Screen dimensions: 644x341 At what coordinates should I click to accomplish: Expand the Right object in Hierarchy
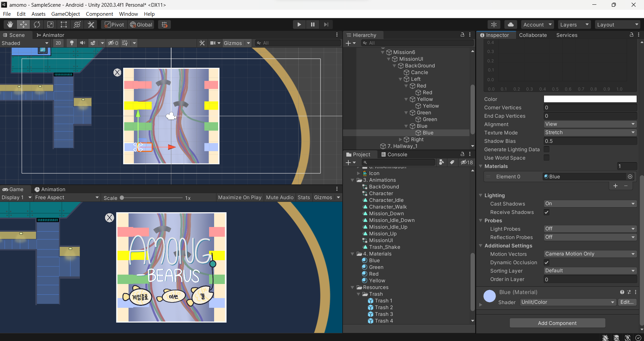point(400,139)
